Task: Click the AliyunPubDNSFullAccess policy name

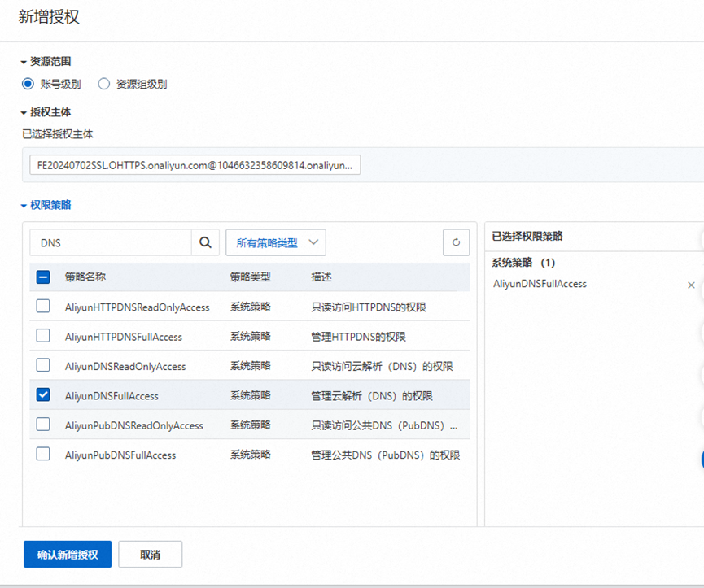Action: 120,455
